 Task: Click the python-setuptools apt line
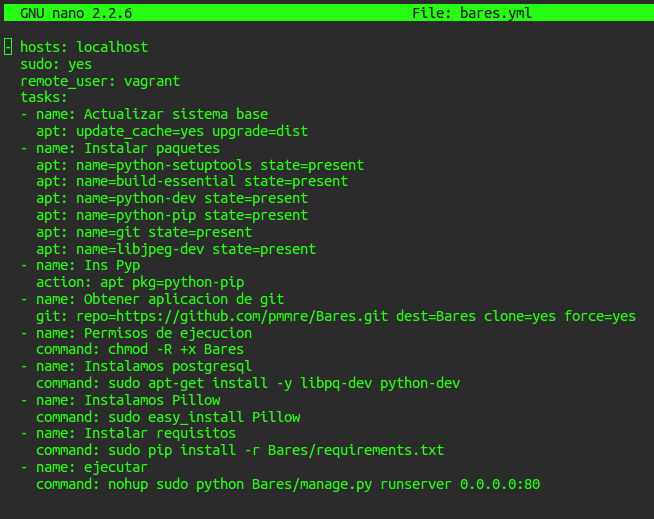200,165
